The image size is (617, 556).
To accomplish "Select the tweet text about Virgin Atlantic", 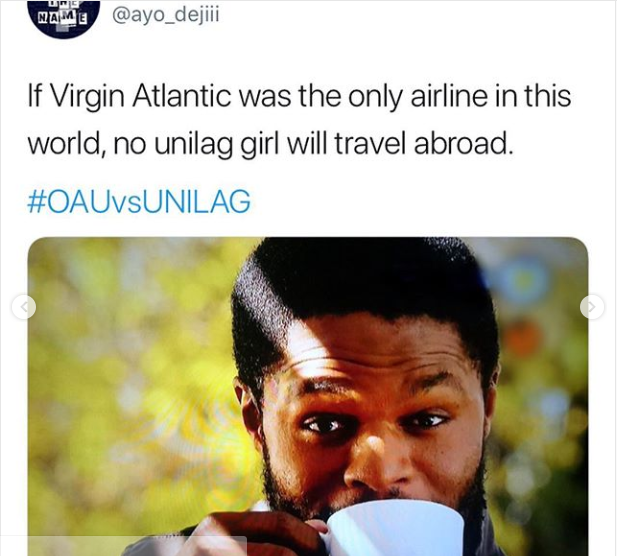I will pos(299,120).
